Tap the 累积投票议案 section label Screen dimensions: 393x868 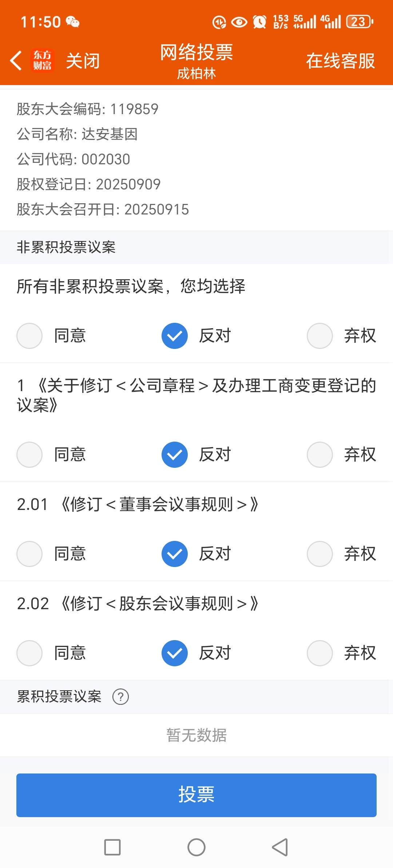59,696
